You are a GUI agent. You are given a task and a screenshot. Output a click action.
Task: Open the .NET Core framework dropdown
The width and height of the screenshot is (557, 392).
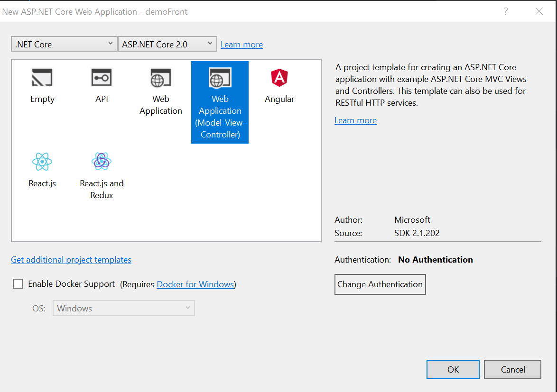point(64,44)
